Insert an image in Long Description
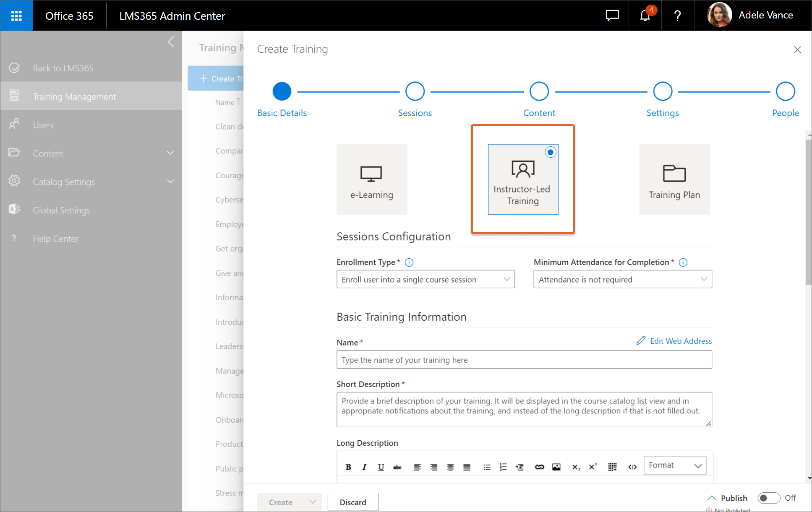This screenshot has height=512, width=812. pyautogui.click(x=556, y=467)
